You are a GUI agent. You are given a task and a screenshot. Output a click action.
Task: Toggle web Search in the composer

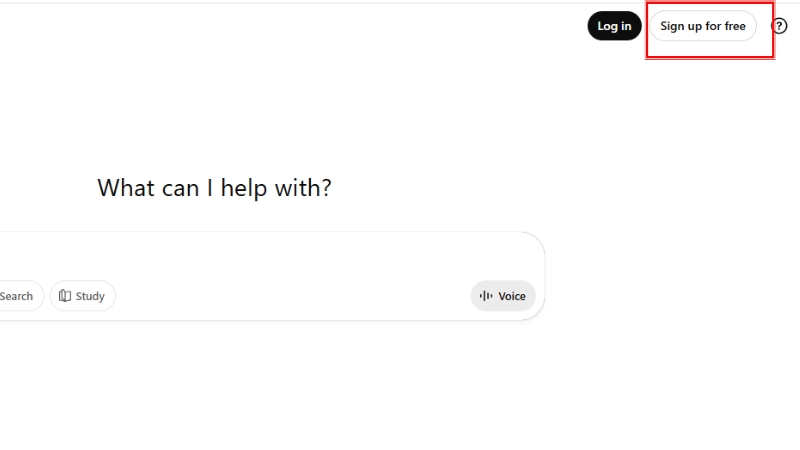18,296
